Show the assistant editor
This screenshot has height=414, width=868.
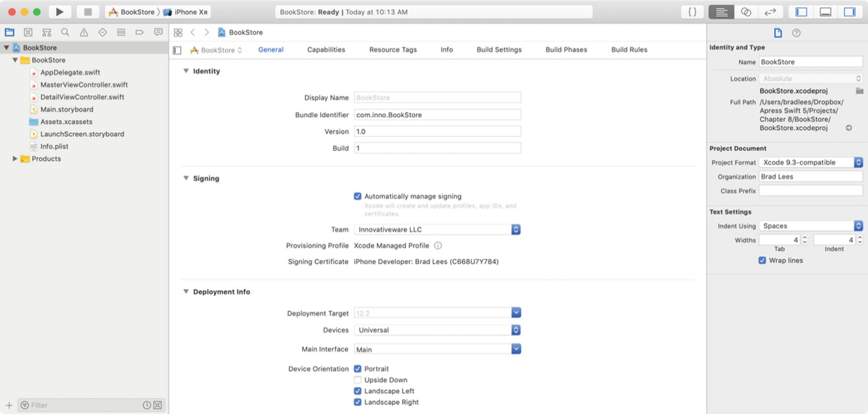(x=746, y=12)
